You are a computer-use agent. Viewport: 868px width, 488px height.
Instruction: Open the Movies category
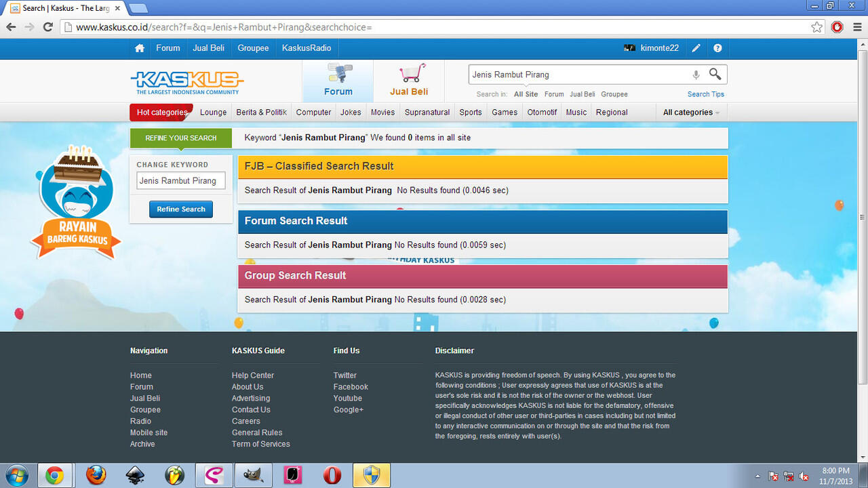[x=382, y=113]
